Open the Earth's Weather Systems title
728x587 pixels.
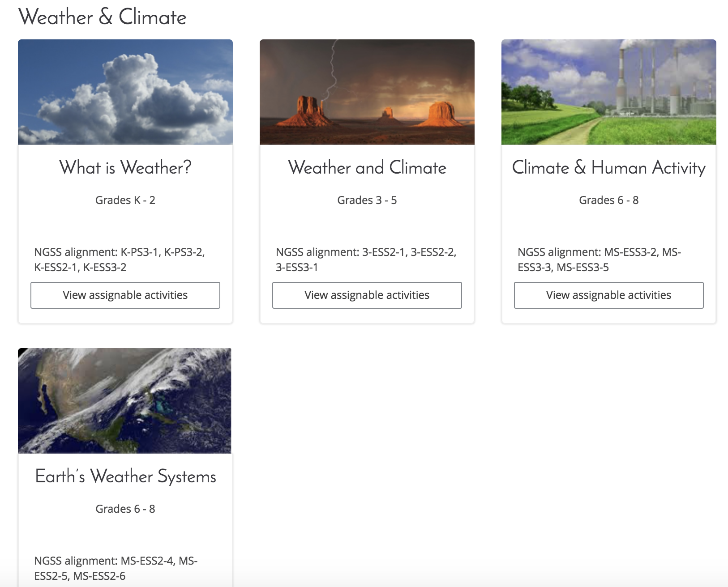pos(125,476)
